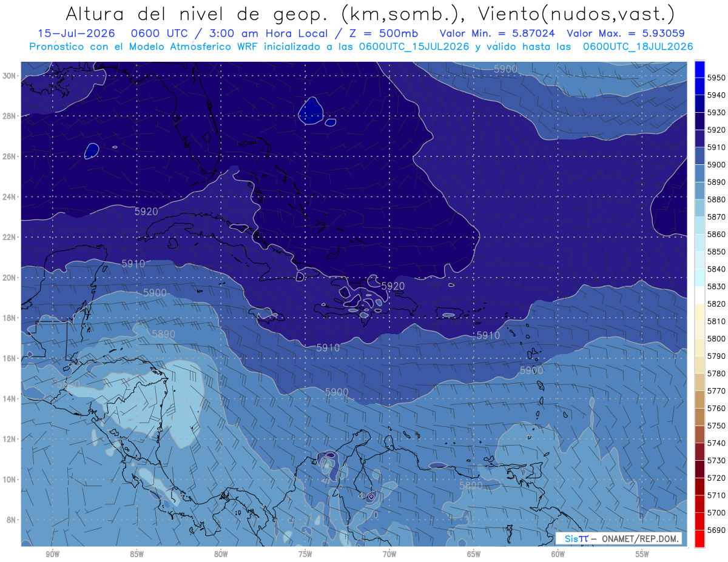Screen dimensions: 728x562
Task: Click the 55W longitude axis label
Action: (642, 554)
